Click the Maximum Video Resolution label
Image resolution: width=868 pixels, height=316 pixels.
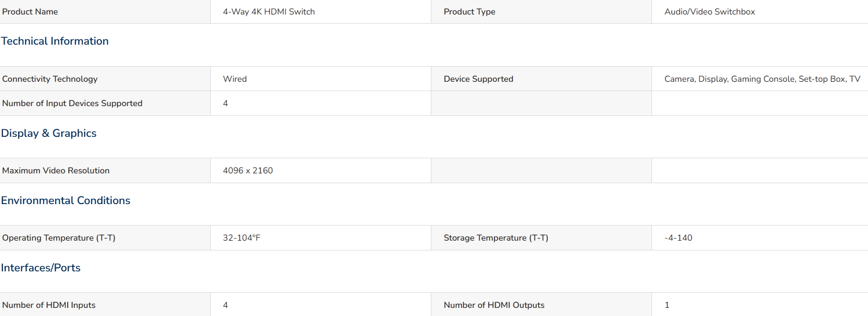click(56, 170)
